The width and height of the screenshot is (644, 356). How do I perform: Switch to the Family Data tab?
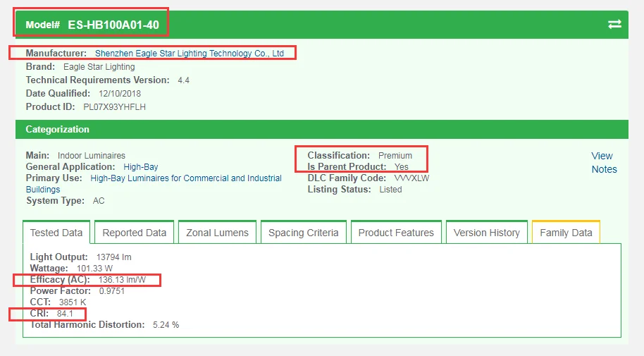(x=566, y=233)
